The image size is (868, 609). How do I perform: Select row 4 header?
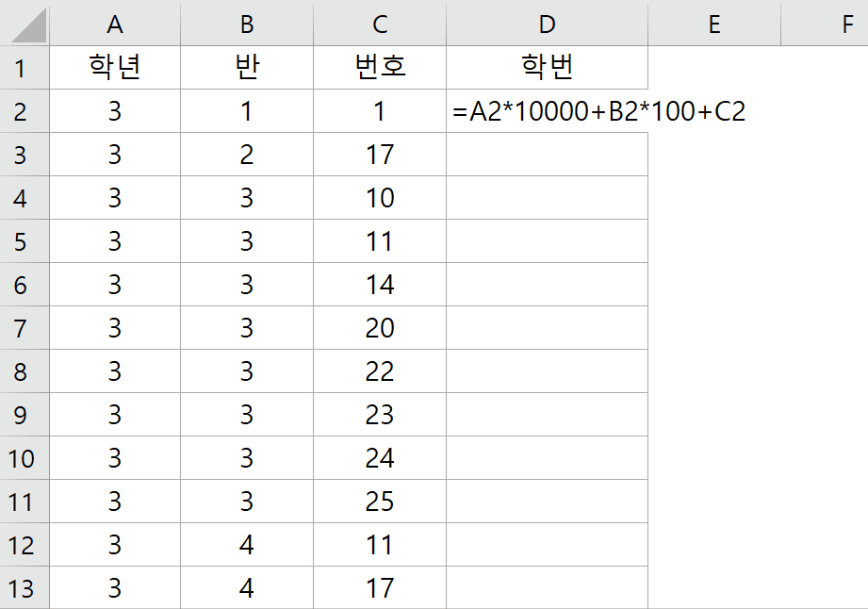(25, 198)
